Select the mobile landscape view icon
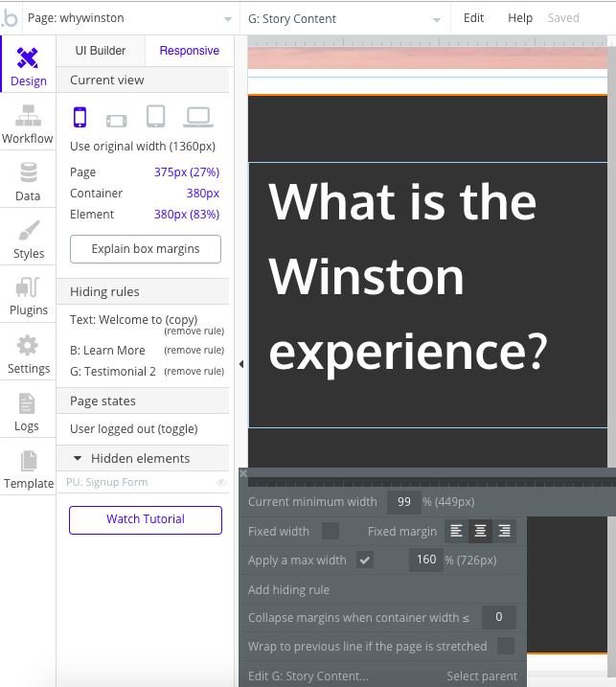This screenshot has width=616, height=687. coord(117,121)
